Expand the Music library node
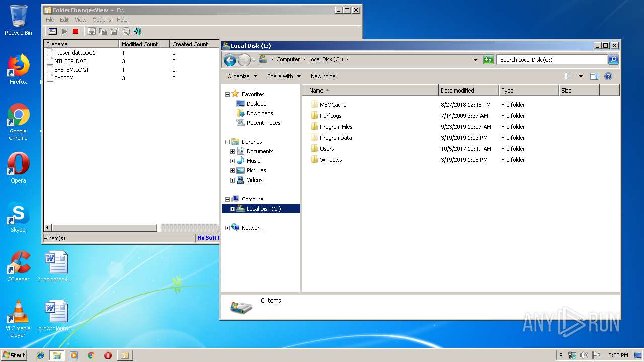Screen dimensions: 644x362 232,161
